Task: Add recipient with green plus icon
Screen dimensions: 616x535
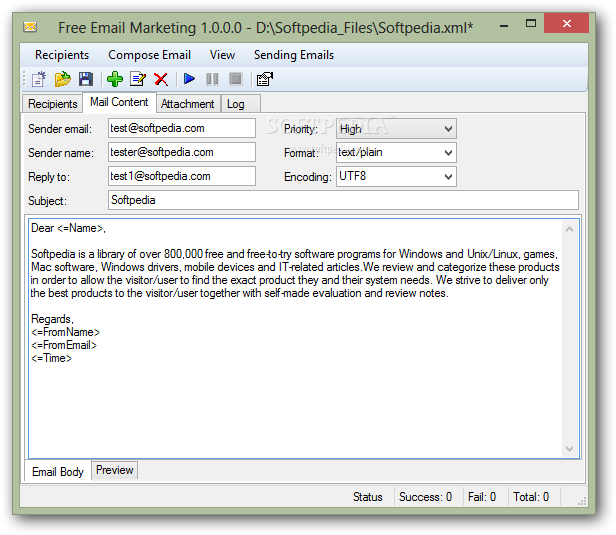Action: pyautogui.click(x=115, y=79)
